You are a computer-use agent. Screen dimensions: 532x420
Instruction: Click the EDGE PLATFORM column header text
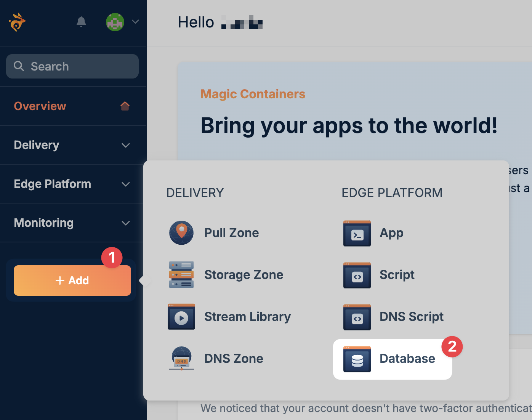[x=392, y=193]
